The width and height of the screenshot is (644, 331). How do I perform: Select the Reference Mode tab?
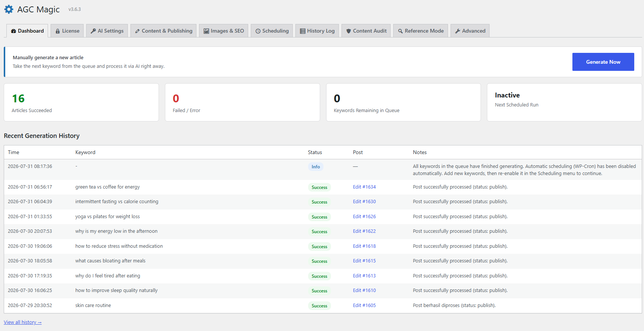point(421,31)
